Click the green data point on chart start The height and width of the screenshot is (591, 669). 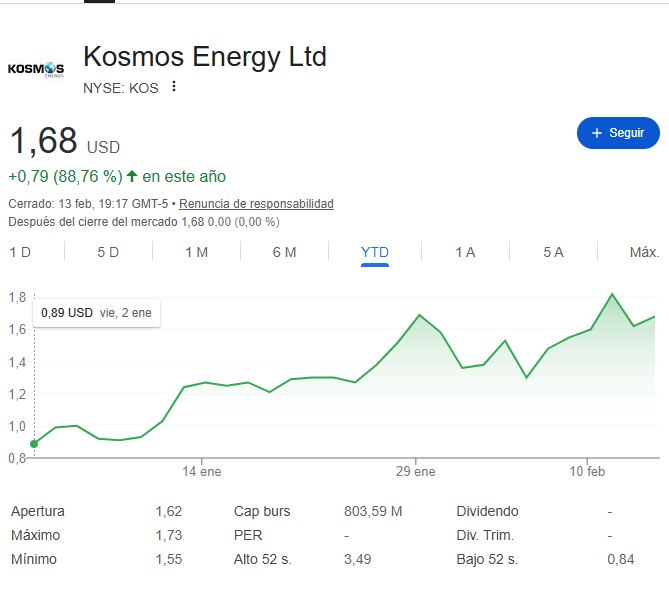(x=34, y=444)
